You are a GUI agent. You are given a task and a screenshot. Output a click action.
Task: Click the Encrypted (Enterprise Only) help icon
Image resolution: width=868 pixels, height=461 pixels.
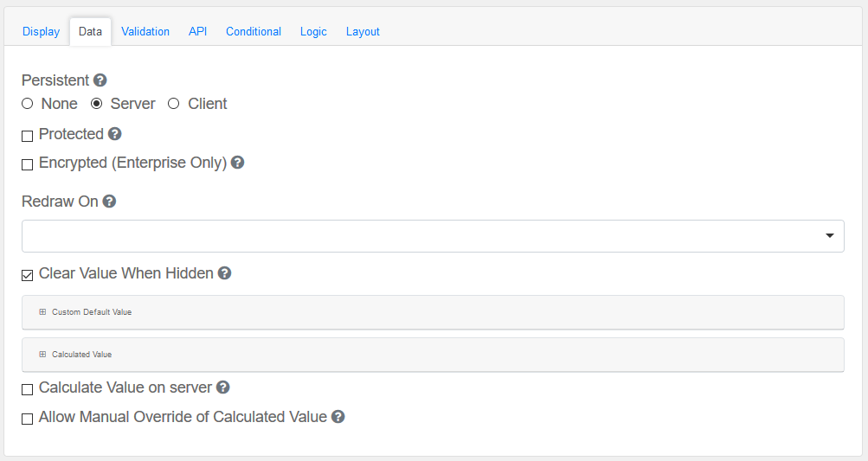238,162
